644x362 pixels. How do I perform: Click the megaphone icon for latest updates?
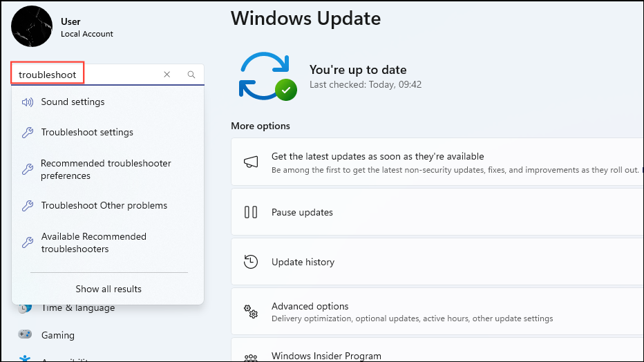pyautogui.click(x=251, y=162)
